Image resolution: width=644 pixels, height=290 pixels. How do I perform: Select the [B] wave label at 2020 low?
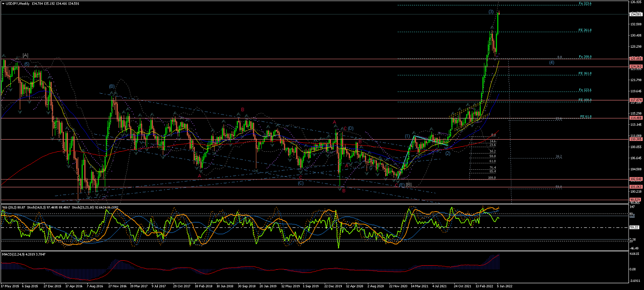[x=408, y=185]
